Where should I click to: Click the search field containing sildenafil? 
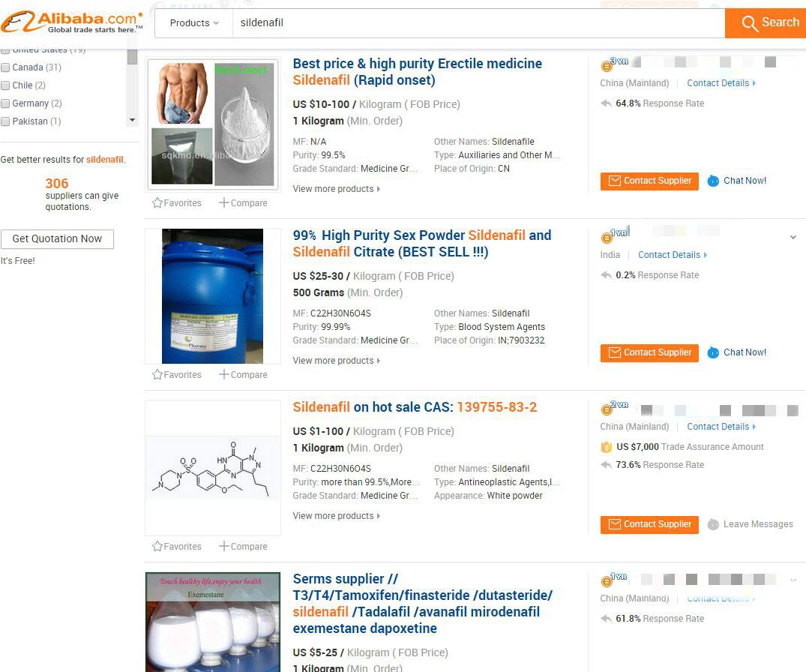(x=478, y=23)
